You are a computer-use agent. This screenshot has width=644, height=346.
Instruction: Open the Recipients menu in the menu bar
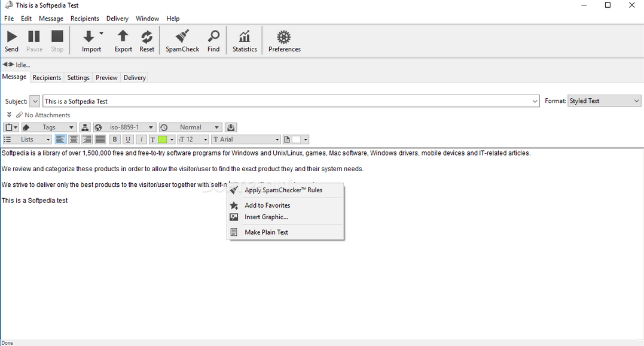(x=84, y=19)
